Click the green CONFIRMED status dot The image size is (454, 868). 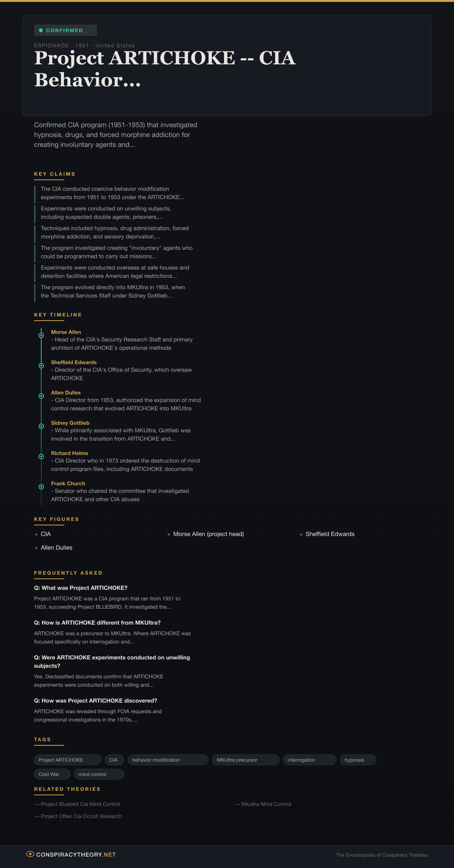[x=41, y=30]
